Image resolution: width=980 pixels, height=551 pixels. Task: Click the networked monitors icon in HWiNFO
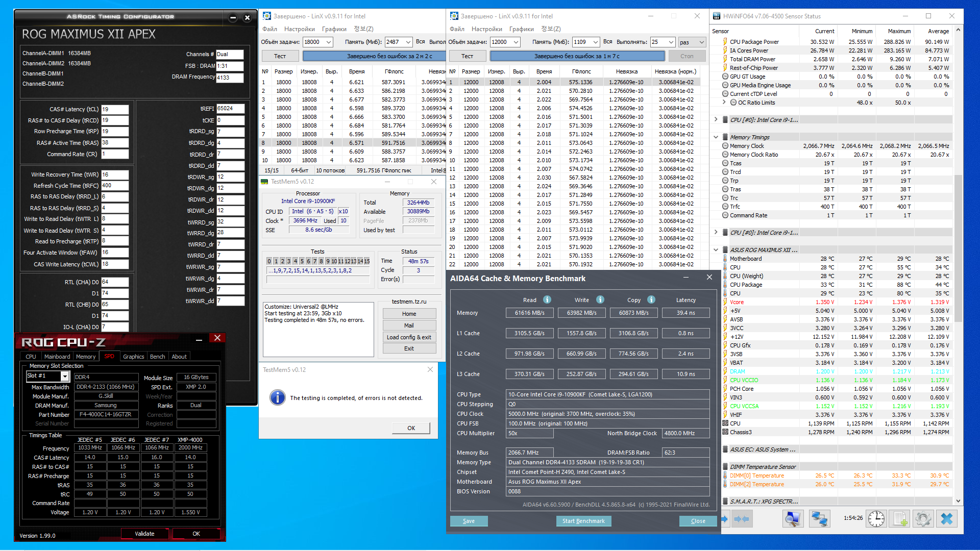click(x=819, y=519)
